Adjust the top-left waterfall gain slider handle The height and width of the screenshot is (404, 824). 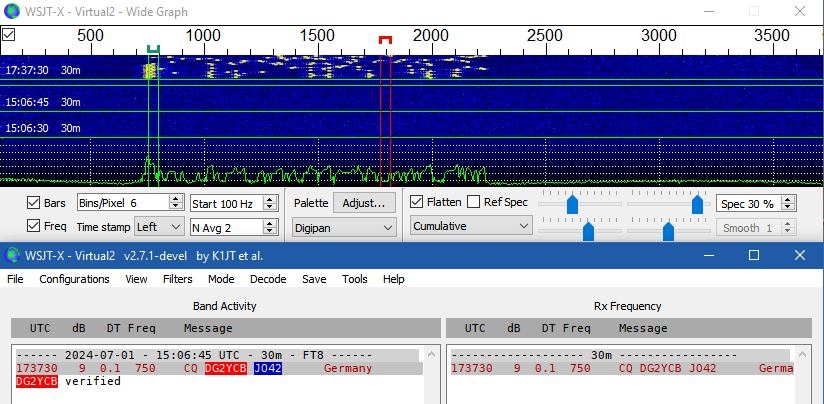coord(573,204)
